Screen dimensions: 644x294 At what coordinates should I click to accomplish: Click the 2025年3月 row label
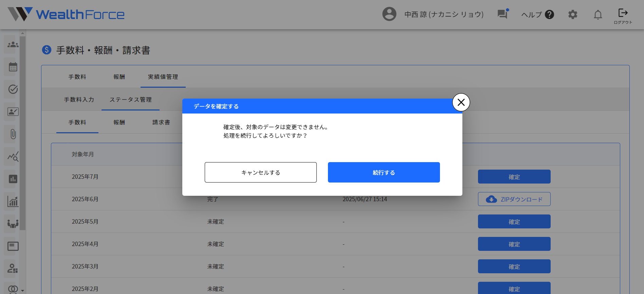(x=85, y=266)
